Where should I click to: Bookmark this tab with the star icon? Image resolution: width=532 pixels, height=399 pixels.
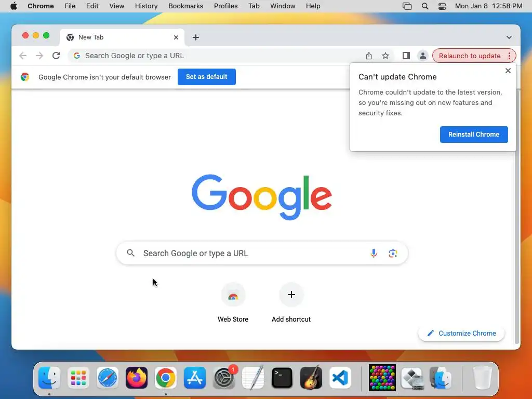(385, 56)
